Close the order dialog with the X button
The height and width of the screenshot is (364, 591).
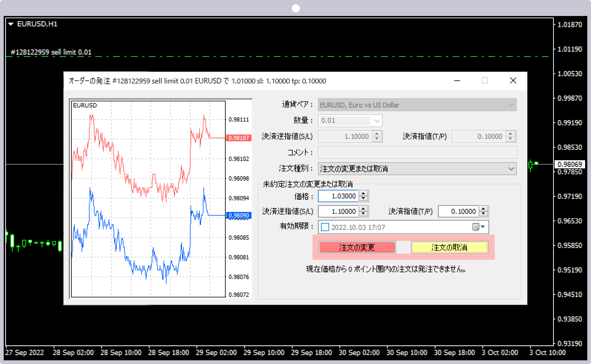pos(513,81)
